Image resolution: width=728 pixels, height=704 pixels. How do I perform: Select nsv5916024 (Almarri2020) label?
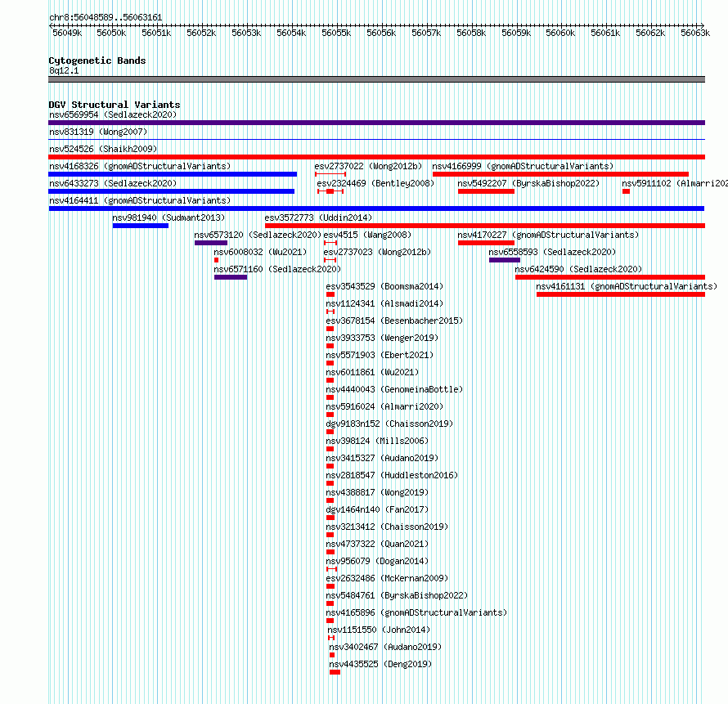click(x=384, y=406)
